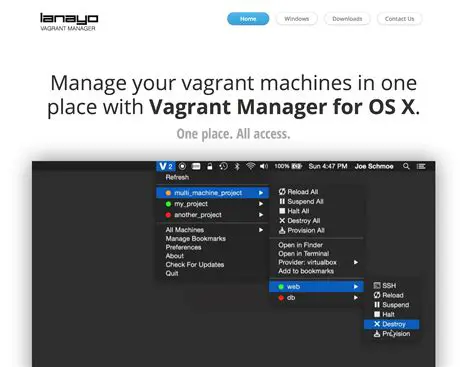Click the Provision icon for web
Screen dimensions: 474x367
(377, 334)
